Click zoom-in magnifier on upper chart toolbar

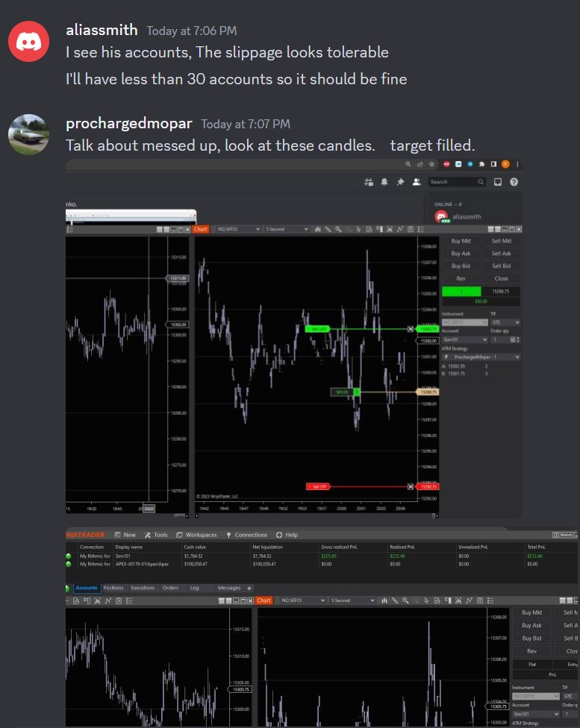pos(338,229)
